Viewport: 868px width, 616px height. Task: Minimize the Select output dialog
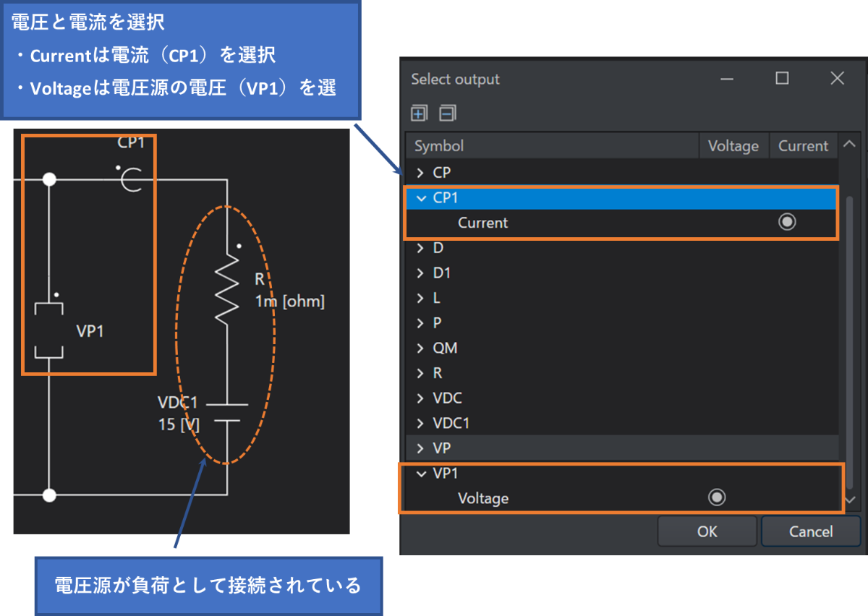point(727,79)
